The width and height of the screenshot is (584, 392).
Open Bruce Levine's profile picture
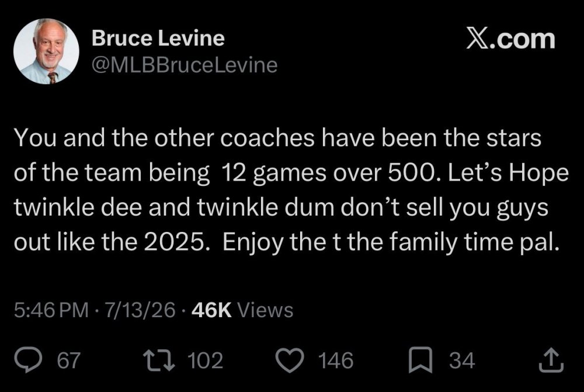[46, 51]
